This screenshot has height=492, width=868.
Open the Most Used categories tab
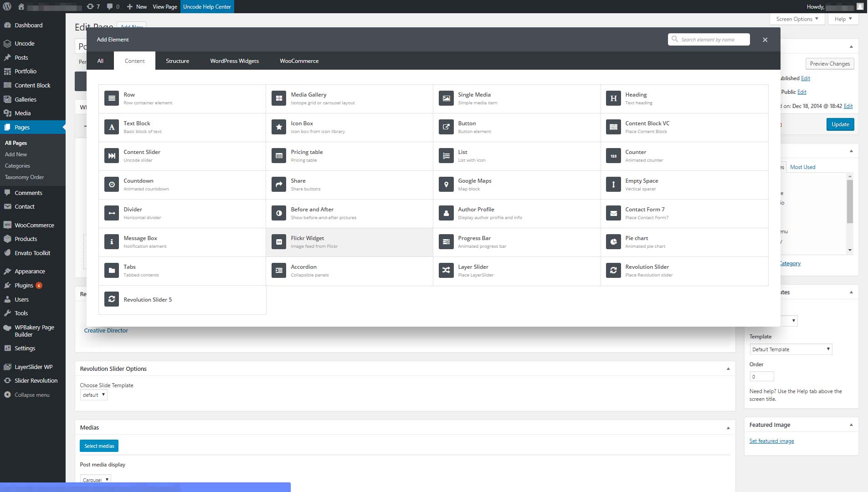pos(802,167)
